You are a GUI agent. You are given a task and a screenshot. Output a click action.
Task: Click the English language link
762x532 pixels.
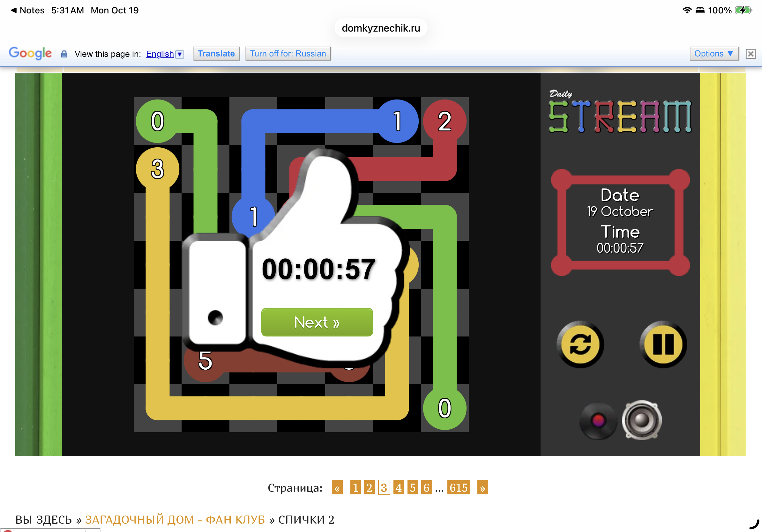pos(160,54)
